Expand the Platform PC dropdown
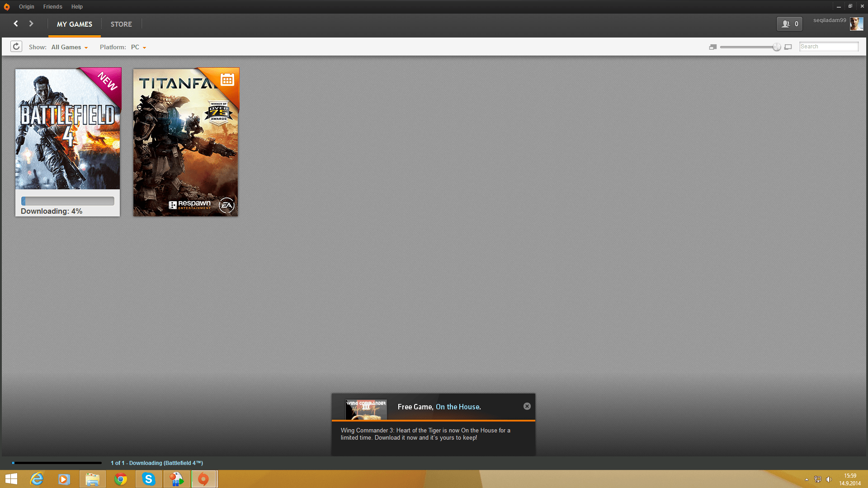868x488 pixels. point(138,47)
